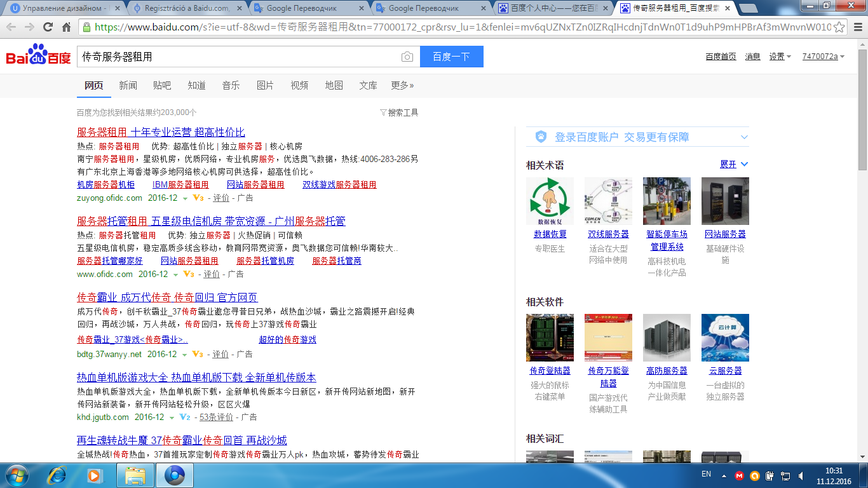
Task: Open 更多» more categories
Action: [x=402, y=85]
